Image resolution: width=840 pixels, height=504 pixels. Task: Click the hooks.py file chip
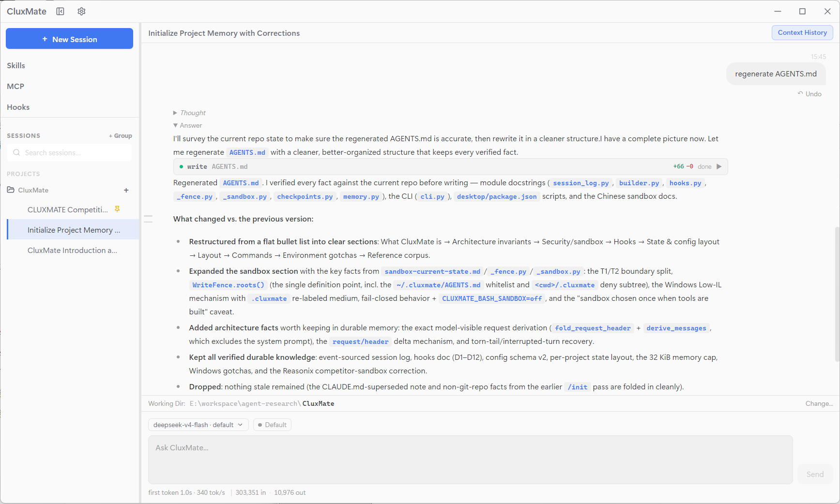tap(685, 183)
